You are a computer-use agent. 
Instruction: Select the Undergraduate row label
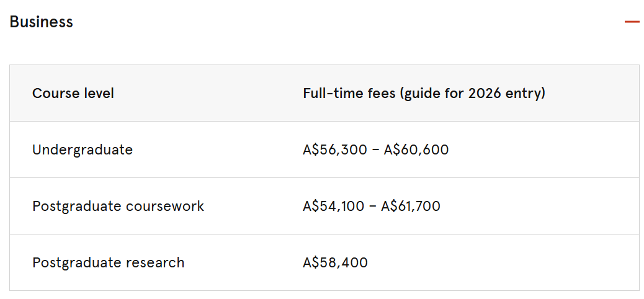click(83, 149)
